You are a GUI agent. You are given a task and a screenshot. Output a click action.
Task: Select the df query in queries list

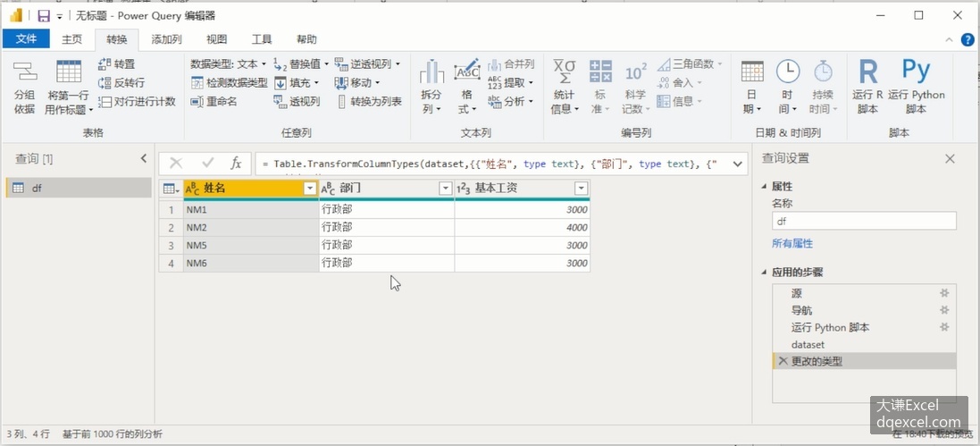[x=79, y=188]
